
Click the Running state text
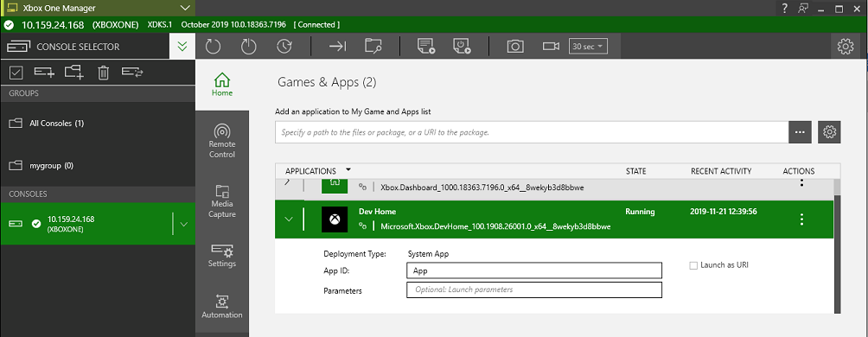point(640,212)
